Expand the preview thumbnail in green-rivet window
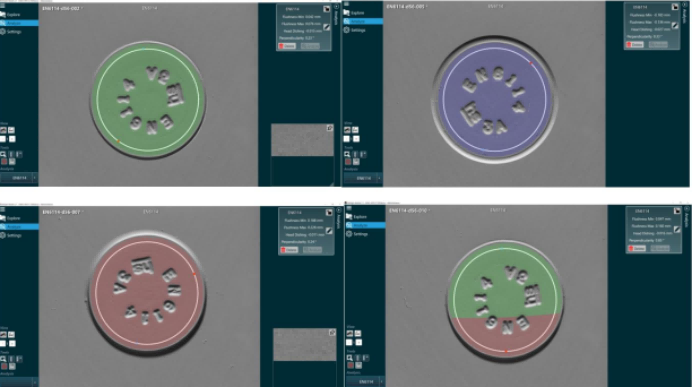The width and height of the screenshot is (693, 387). coord(330,128)
